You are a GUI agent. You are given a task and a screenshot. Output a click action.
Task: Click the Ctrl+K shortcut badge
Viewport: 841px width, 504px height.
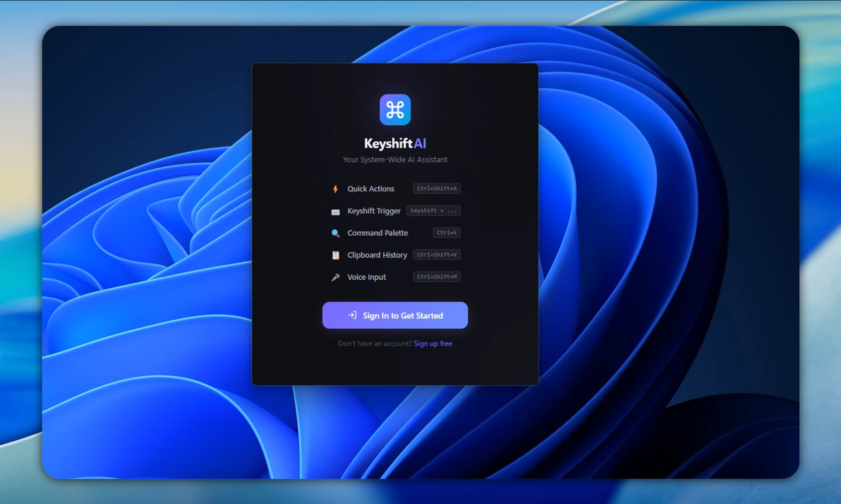[x=446, y=232]
